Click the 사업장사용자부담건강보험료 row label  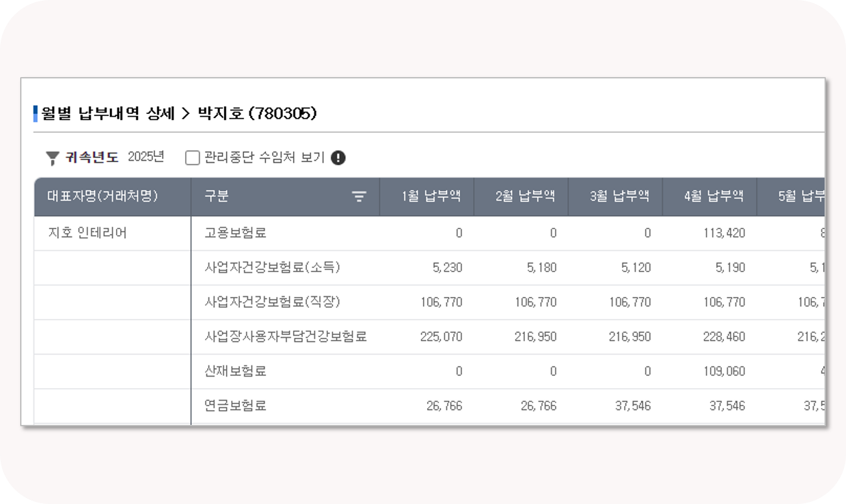pyautogui.click(x=286, y=336)
